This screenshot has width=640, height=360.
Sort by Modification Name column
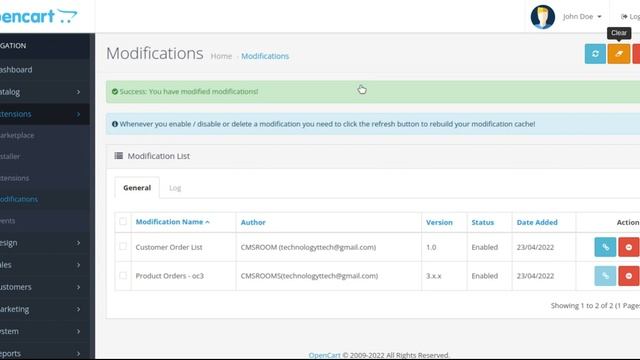pyautogui.click(x=172, y=222)
